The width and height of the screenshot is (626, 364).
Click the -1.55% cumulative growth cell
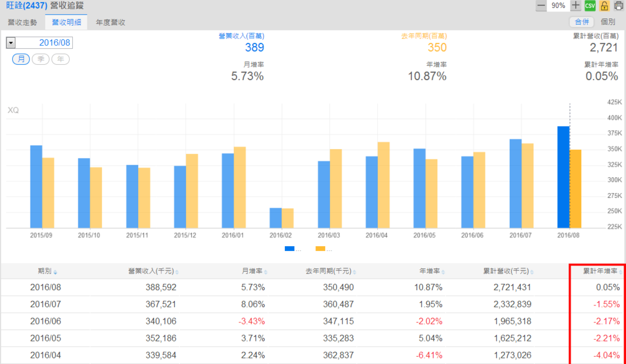[x=606, y=305]
